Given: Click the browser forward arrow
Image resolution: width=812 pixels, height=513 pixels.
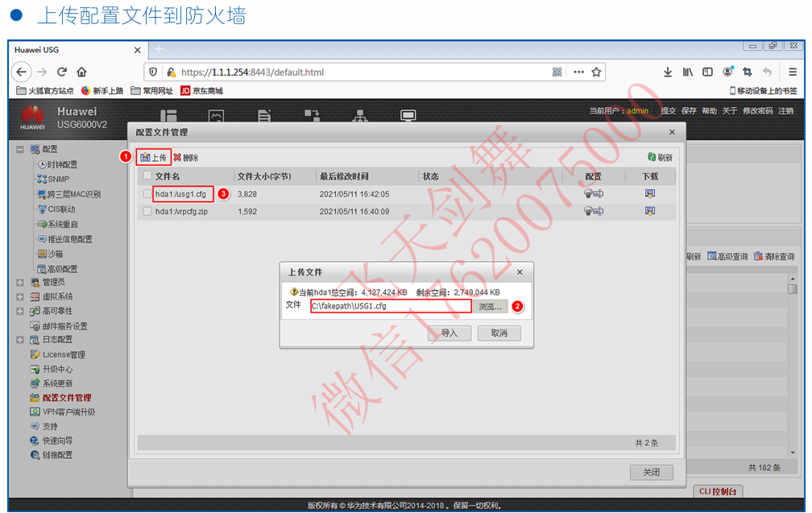Looking at the screenshot, I should (42, 72).
